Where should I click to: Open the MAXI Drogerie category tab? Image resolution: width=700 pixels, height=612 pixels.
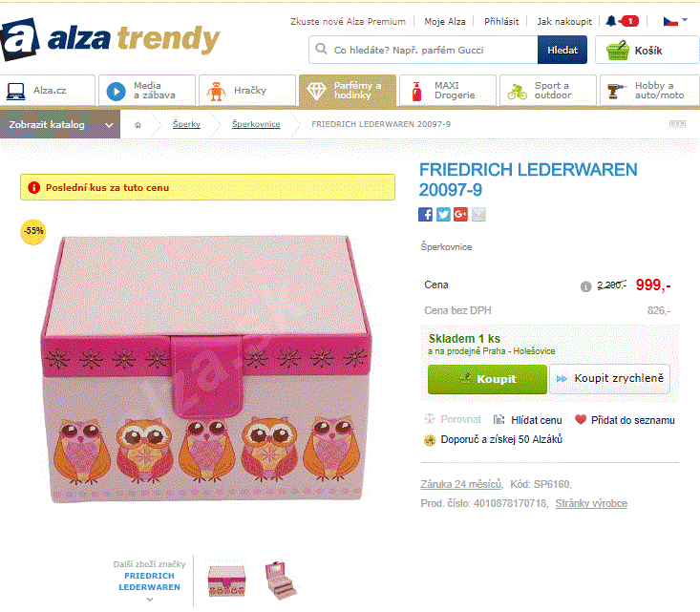(x=447, y=91)
